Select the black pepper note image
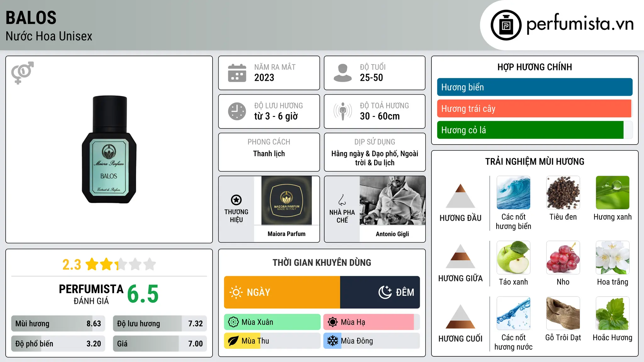The height and width of the screenshot is (362, 644). click(563, 193)
